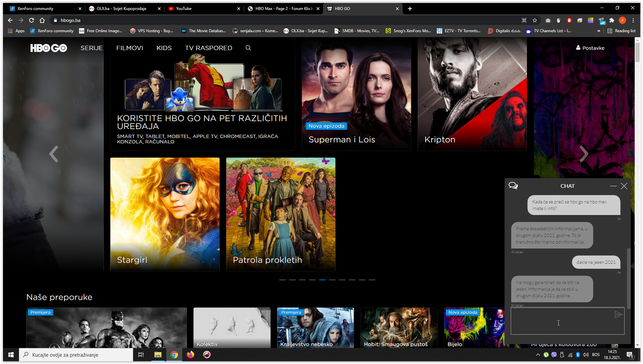Show hidden system tray icons

(x=538, y=355)
